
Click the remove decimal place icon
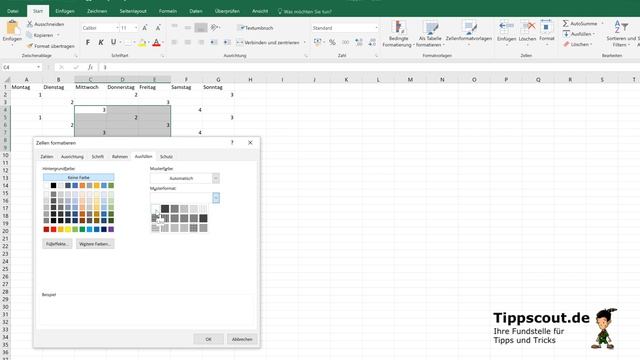[x=372, y=42]
